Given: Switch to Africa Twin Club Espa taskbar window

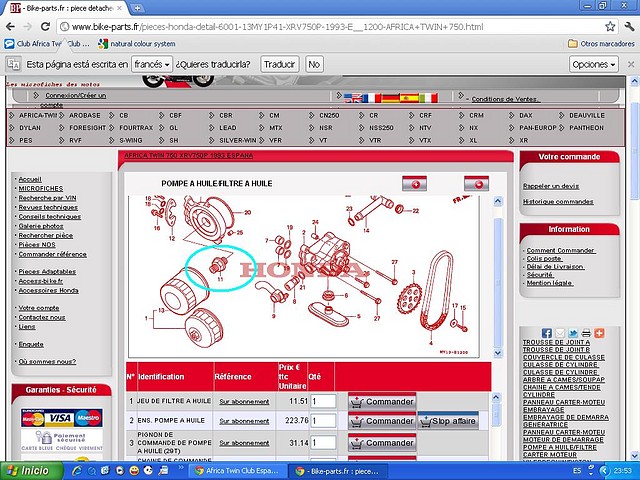Looking at the screenshot, I should [x=238, y=471].
